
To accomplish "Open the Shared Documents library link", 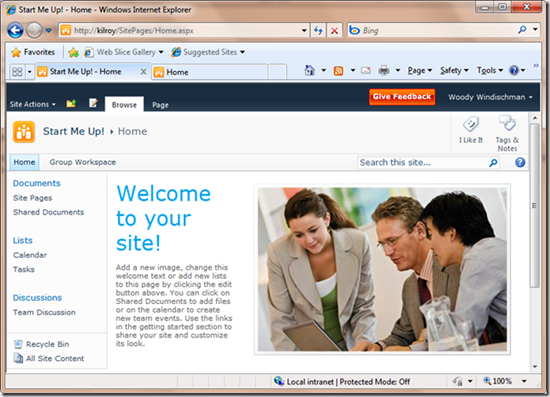I will [49, 212].
